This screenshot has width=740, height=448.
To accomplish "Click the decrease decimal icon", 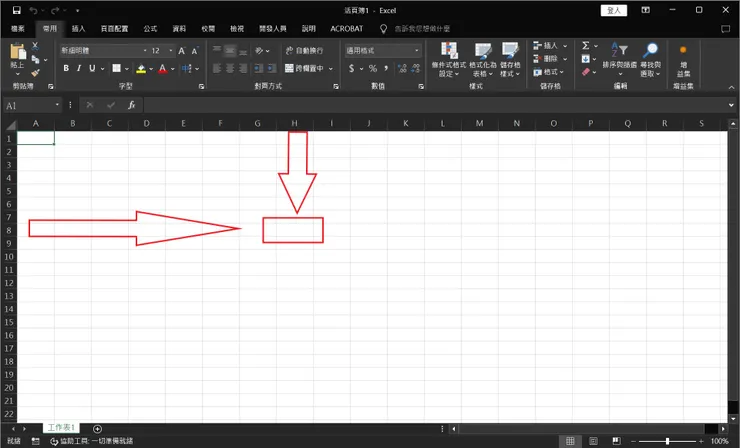I will (x=416, y=68).
